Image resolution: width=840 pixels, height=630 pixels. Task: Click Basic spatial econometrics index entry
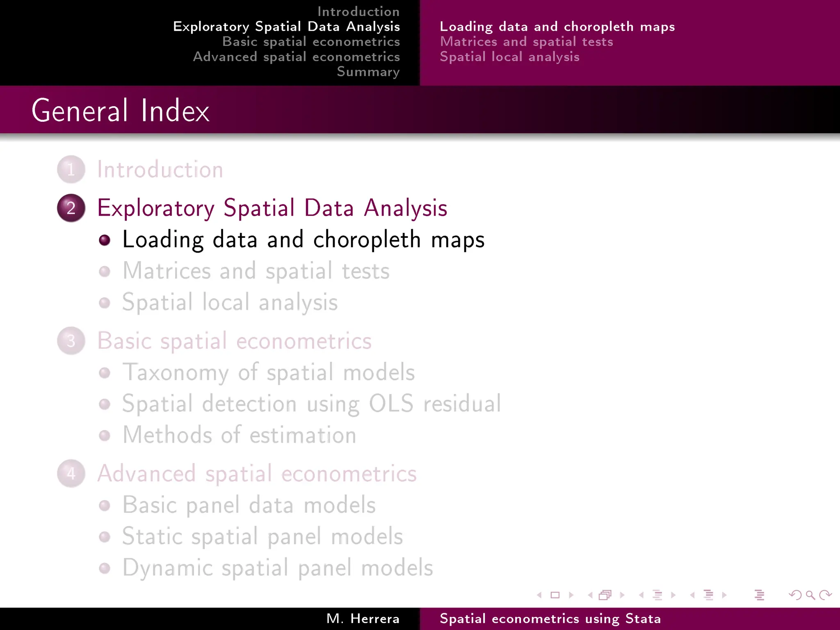click(x=235, y=341)
